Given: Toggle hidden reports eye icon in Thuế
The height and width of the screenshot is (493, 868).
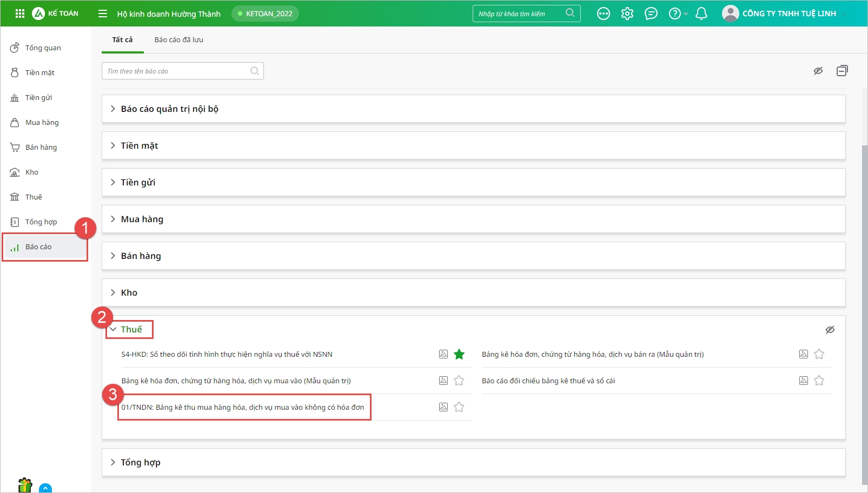Looking at the screenshot, I should (830, 330).
